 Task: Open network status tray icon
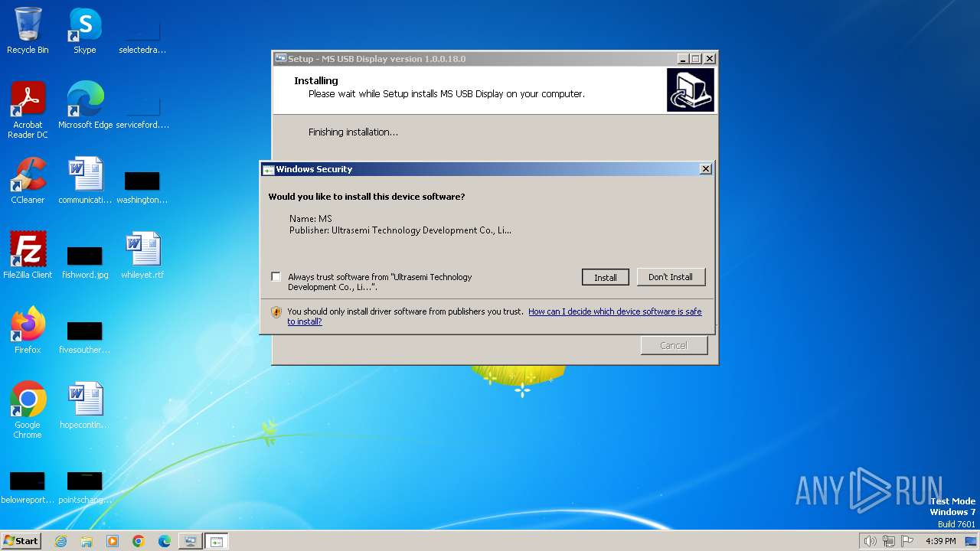[889, 541]
